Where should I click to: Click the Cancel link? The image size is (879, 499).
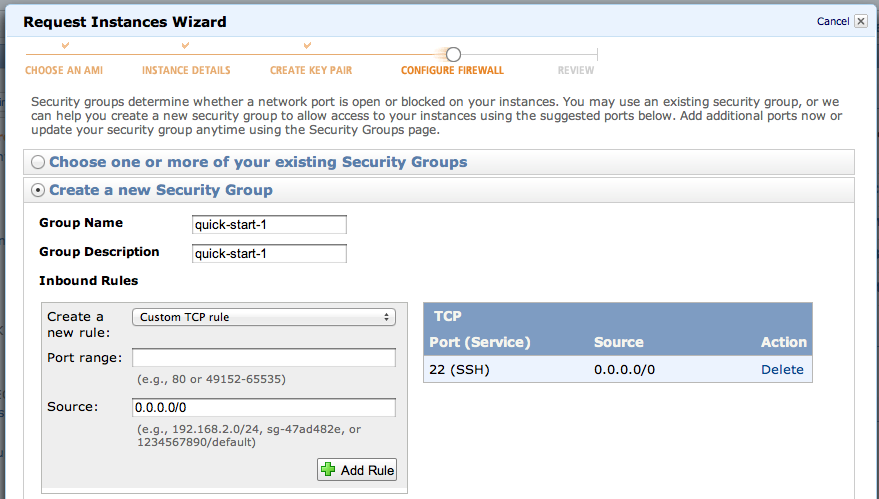point(832,21)
